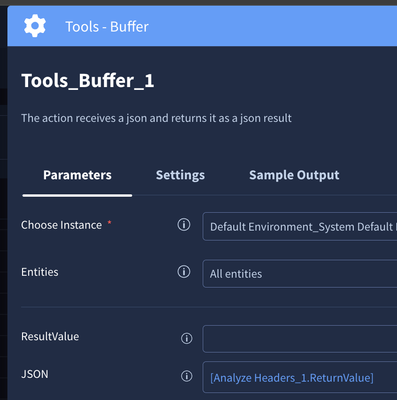This screenshot has width=397, height=400.
Task: Click the action description about json result
Action: [156, 118]
